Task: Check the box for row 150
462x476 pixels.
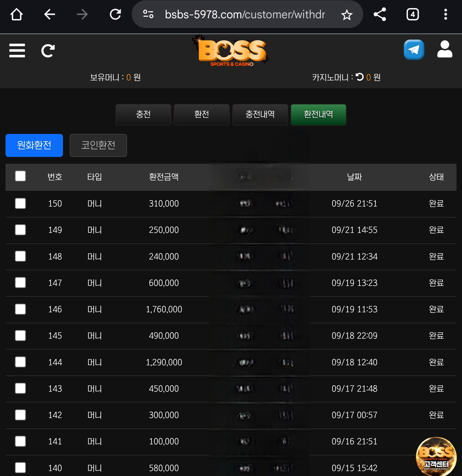Action: click(20, 203)
